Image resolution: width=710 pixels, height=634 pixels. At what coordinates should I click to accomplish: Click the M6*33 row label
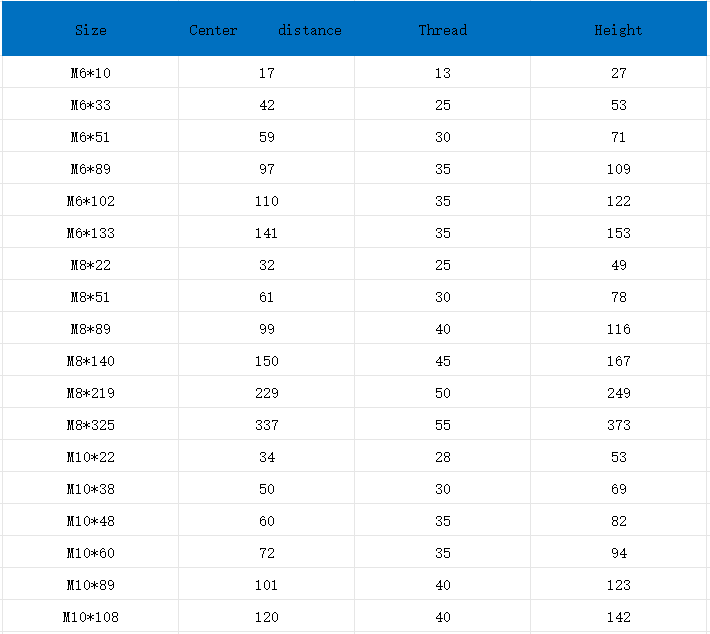click(91, 105)
